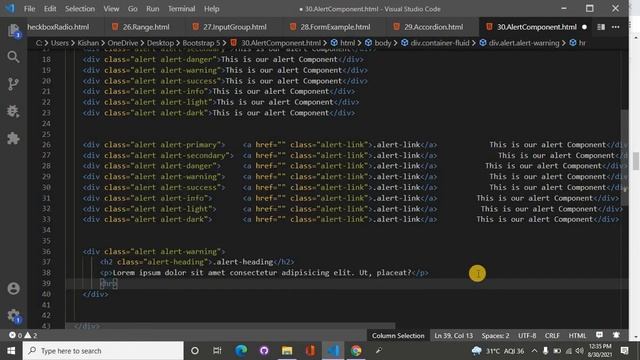Image resolution: width=640 pixels, height=360 pixels.
Task: Open the Extensions view
Action: coord(13,138)
